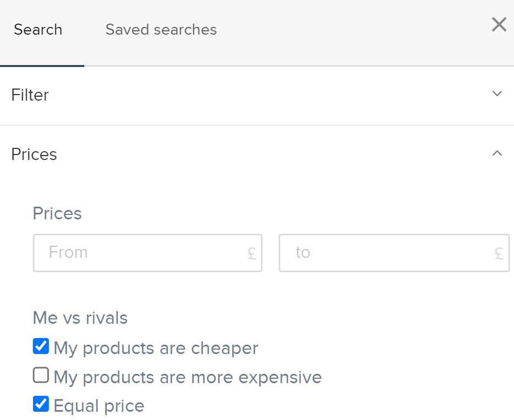Click the pound sign in From field
The width and height of the screenshot is (514, 420).
251,253
